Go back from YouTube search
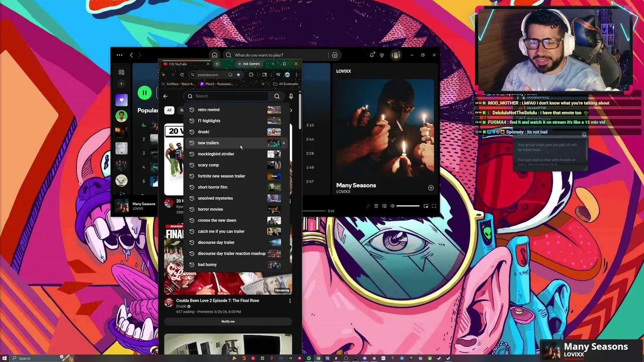 165,96
